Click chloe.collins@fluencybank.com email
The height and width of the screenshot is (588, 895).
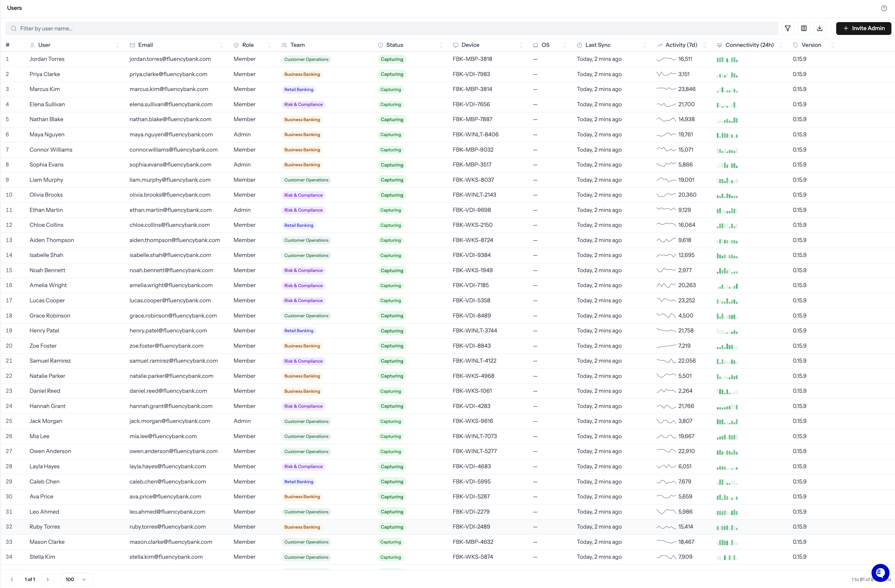(x=170, y=225)
